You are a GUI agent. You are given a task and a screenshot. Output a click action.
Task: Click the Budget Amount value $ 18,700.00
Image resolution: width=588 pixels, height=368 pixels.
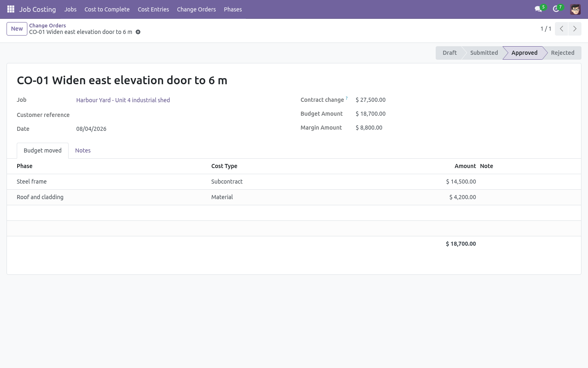370,114
